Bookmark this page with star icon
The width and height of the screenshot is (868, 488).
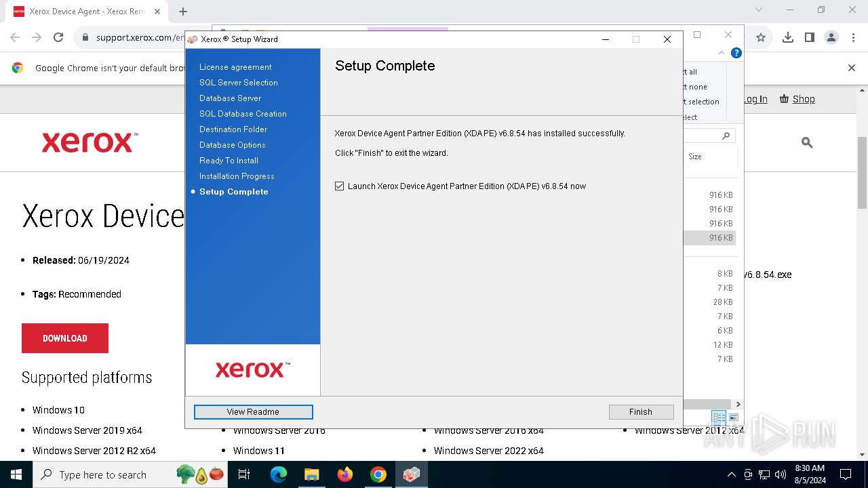(761, 37)
